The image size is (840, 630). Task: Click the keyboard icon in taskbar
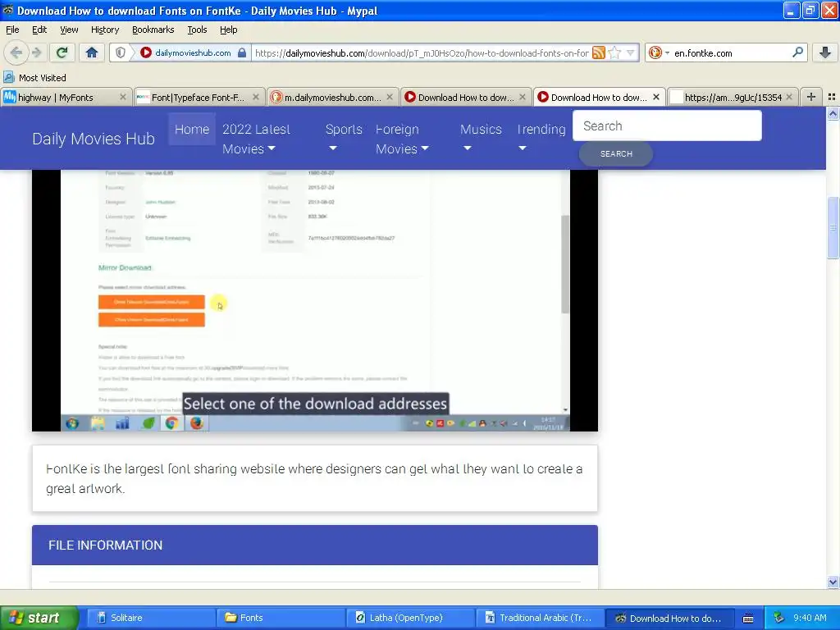pos(748,619)
